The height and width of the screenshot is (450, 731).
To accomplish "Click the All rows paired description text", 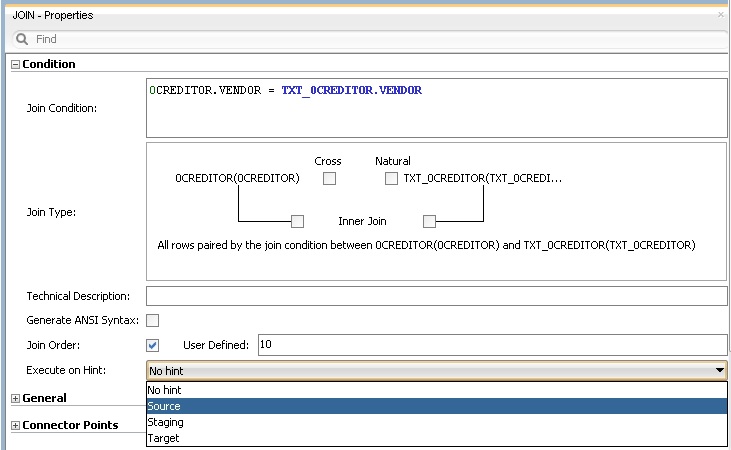I will point(426,245).
